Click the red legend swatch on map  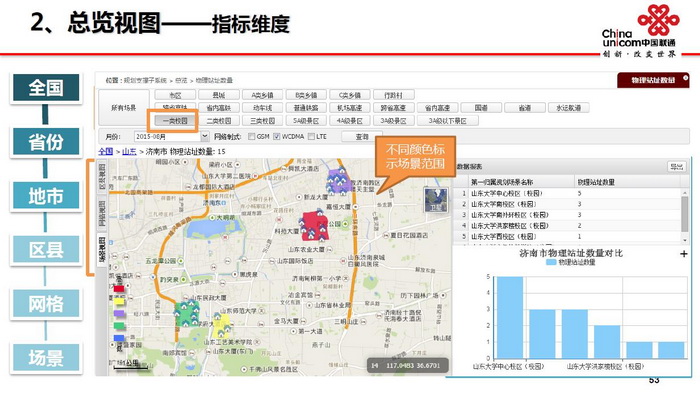[119, 289]
